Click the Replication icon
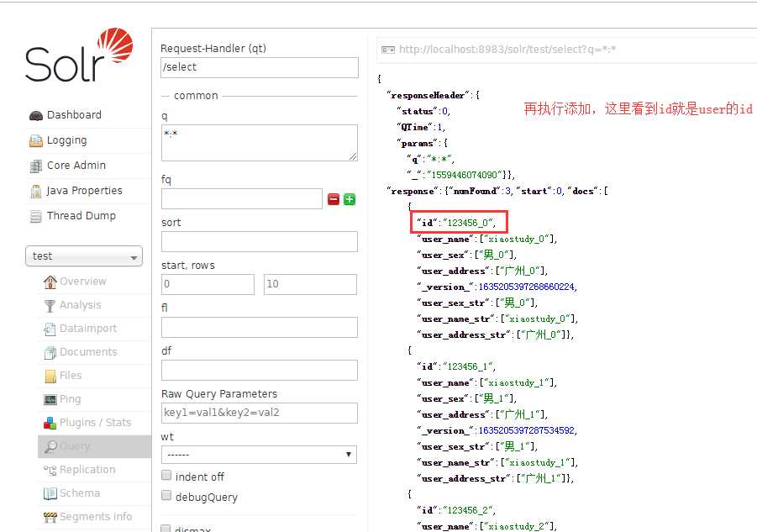 [x=50, y=470]
